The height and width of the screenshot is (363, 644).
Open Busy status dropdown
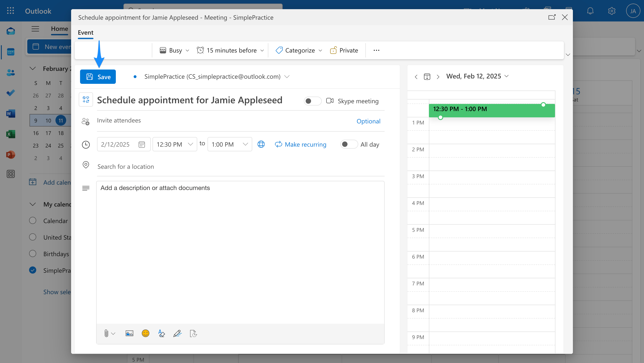[174, 50]
